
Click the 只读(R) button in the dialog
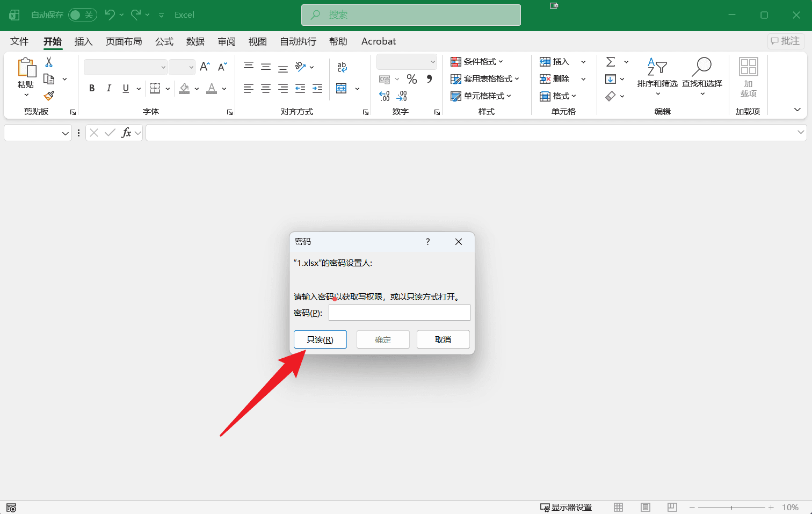(x=320, y=339)
